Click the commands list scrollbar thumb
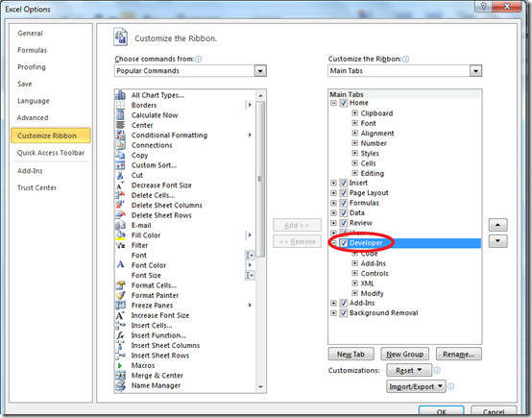The width and height of the screenshot is (532, 418). [260, 179]
